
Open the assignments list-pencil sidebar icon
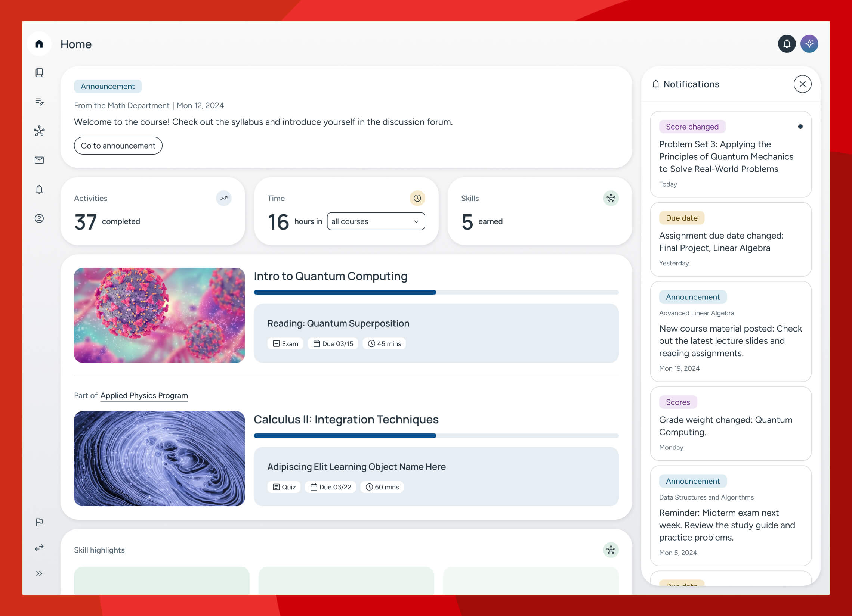click(39, 102)
